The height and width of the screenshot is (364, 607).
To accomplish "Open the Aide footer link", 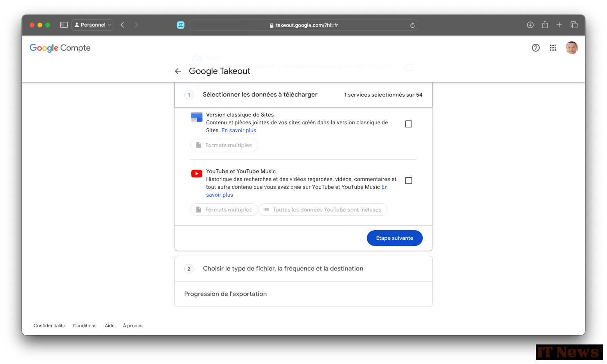I will pyautogui.click(x=110, y=326).
